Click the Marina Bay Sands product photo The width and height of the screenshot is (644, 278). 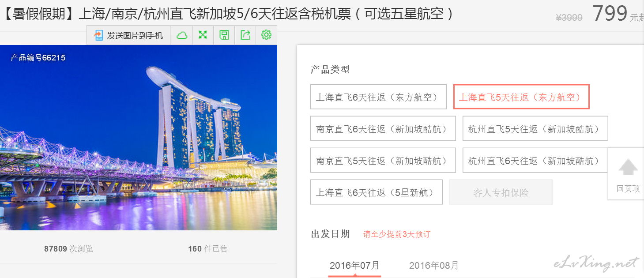[x=139, y=138]
